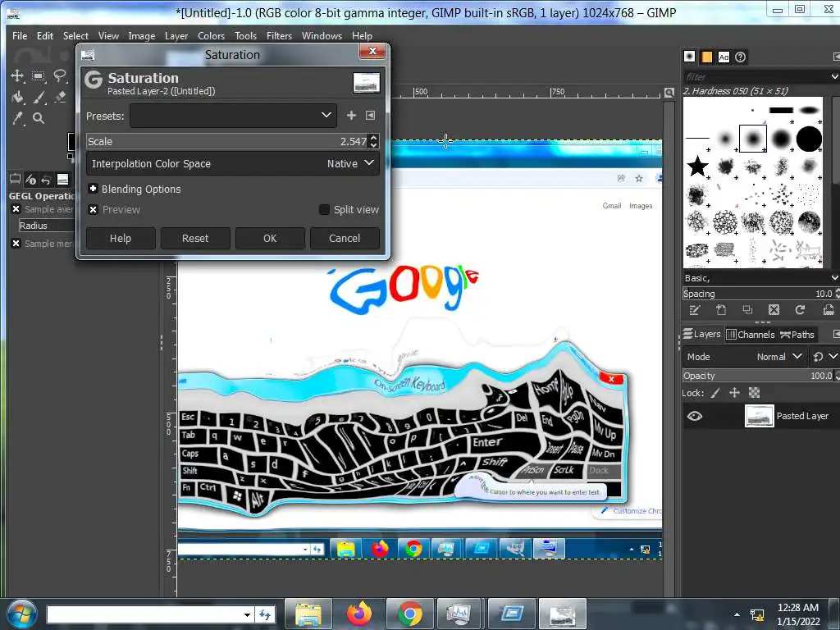Select the Bucket Fill tool
The height and width of the screenshot is (630, 840).
[17, 97]
